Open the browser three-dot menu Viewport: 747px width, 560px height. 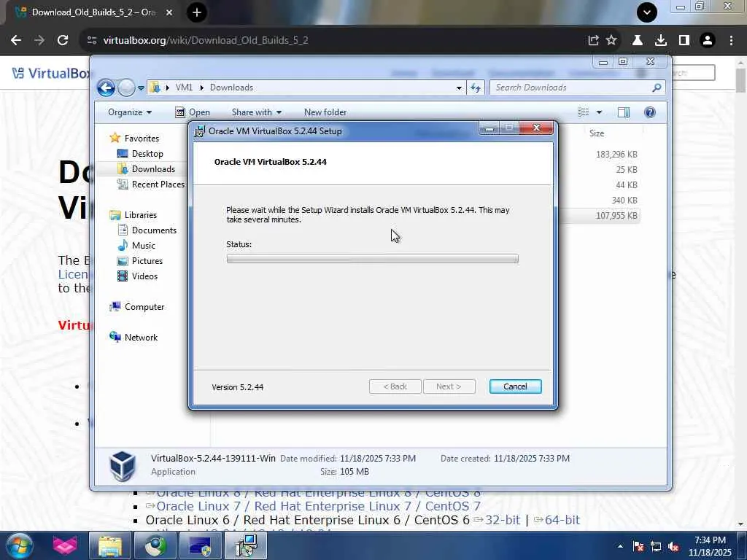tap(731, 41)
